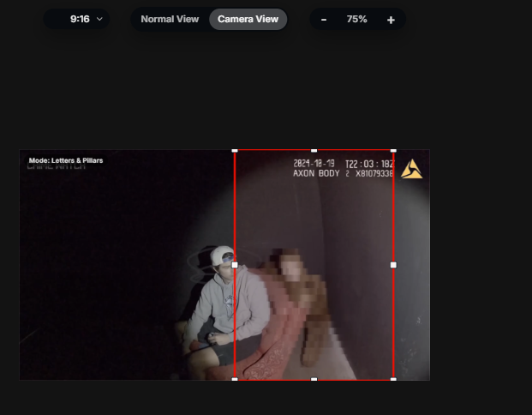Click the bottom-right crop handle
This screenshot has height=415, width=532.
[x=393, y=379]
